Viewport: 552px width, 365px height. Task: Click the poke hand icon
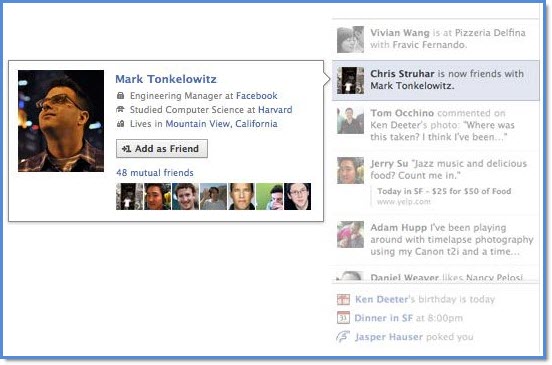click(343, 337)
